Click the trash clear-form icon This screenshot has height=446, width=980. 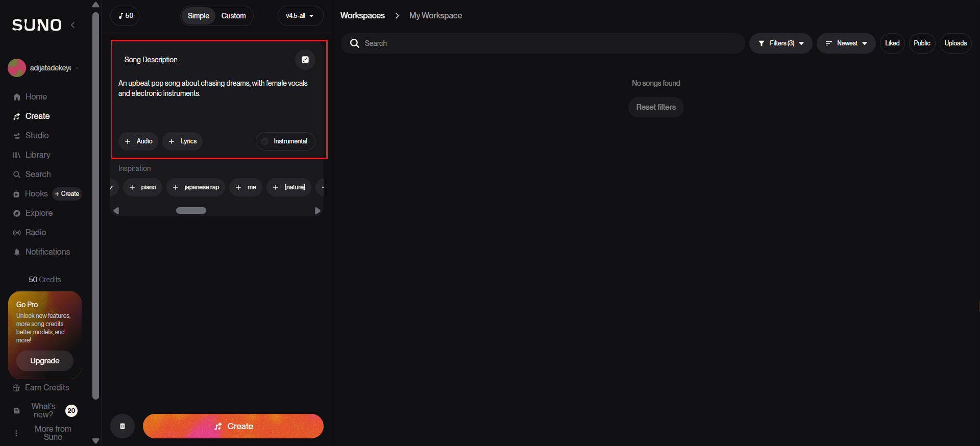[x=122, y=426]
